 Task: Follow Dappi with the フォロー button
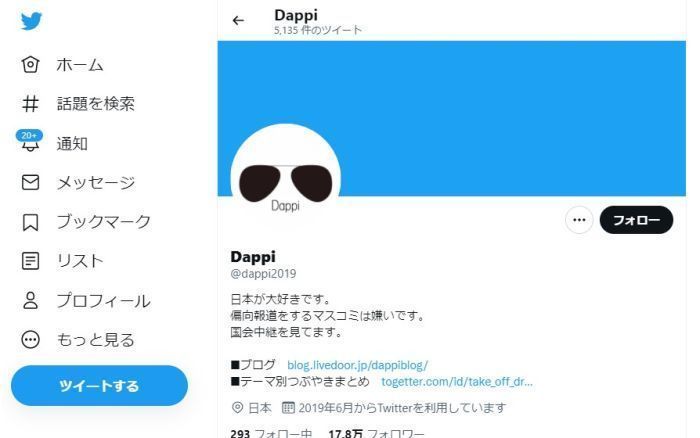(x=636, y=220)
